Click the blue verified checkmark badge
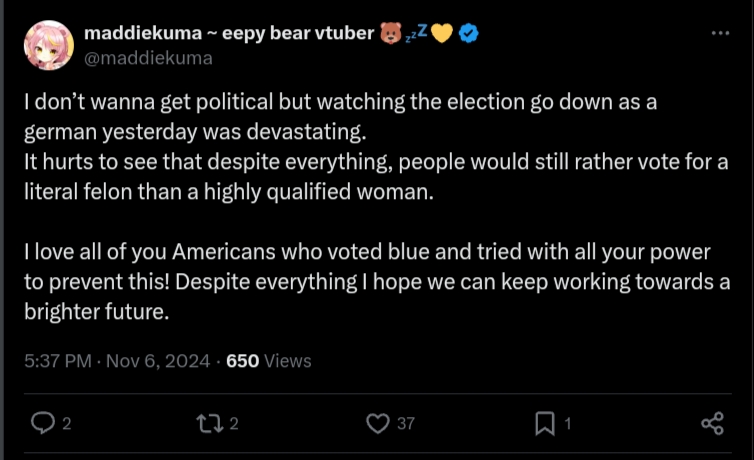Screen dimensions: 754x460 (470, 34)
